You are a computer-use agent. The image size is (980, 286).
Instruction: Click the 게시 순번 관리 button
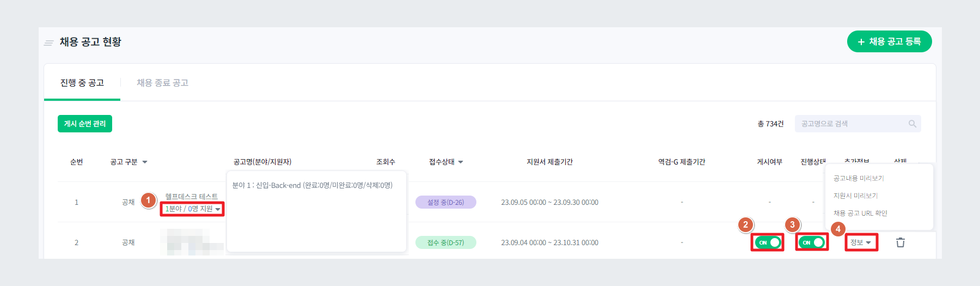point(85,124)
